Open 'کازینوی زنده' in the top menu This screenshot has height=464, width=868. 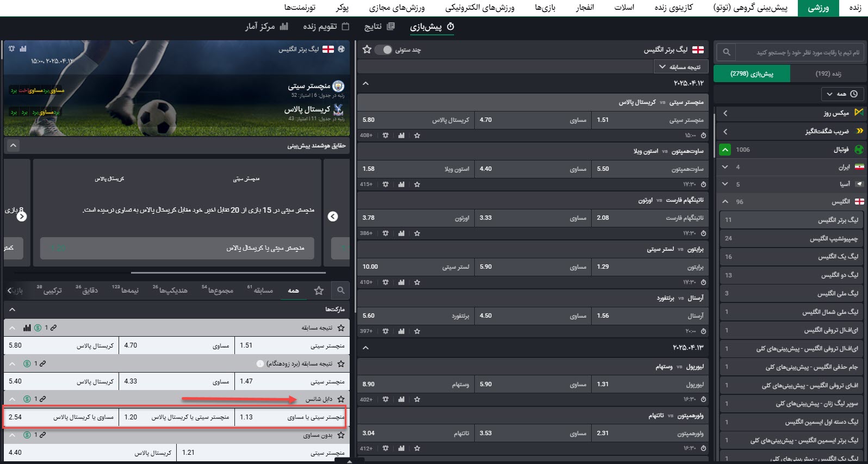(674, 8)
